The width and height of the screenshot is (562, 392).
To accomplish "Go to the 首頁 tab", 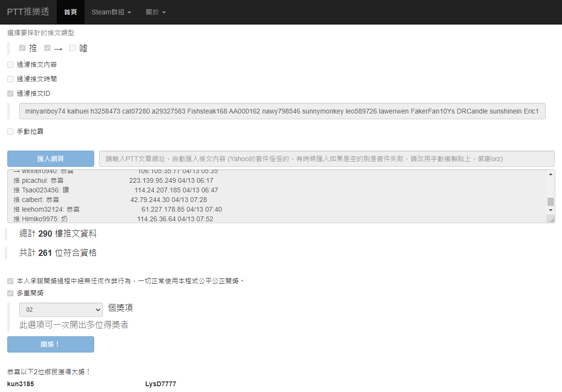I will (x=70, y=12).
